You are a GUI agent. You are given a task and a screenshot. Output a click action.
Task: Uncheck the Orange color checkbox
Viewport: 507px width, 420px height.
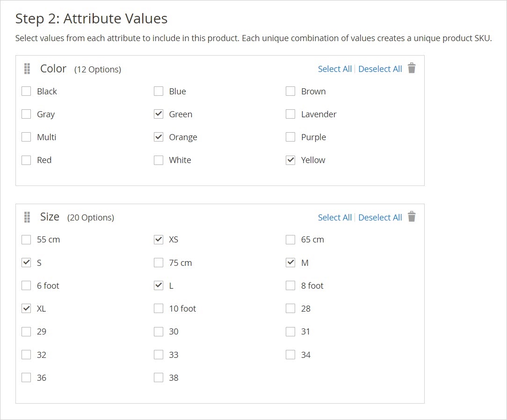click(x=159, y=137)
